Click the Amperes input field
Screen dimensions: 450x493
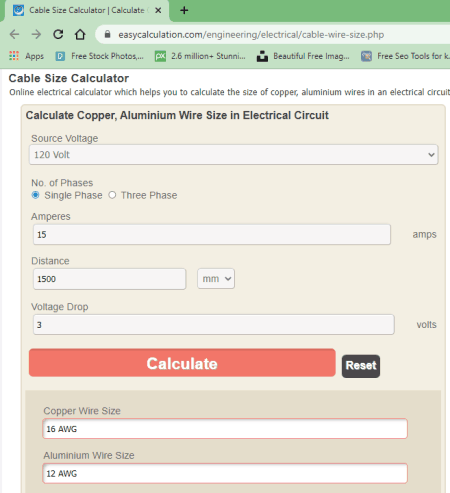212,234
